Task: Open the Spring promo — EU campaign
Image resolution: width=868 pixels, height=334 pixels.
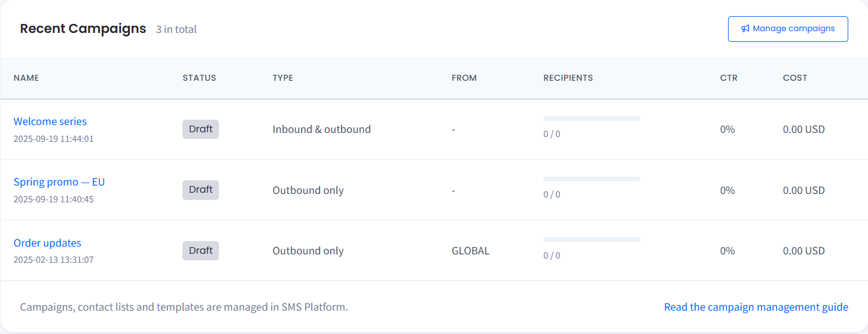Action: click(59, 182)
